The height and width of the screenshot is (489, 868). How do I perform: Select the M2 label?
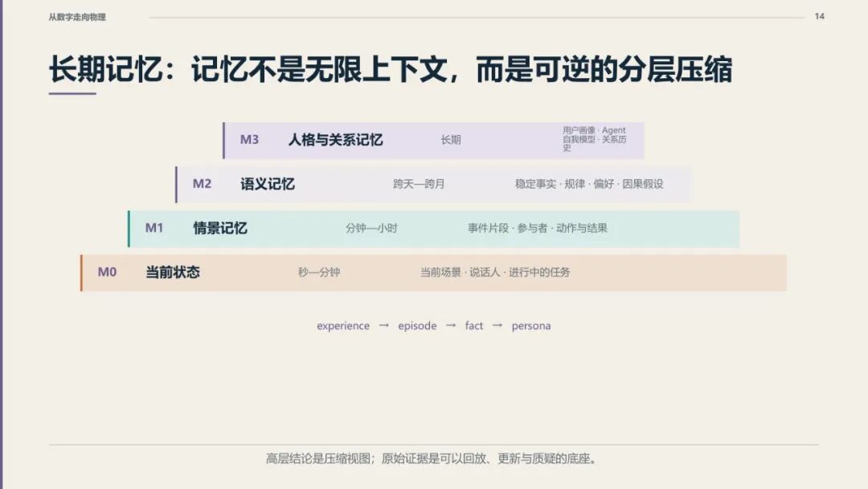(202, 184)
